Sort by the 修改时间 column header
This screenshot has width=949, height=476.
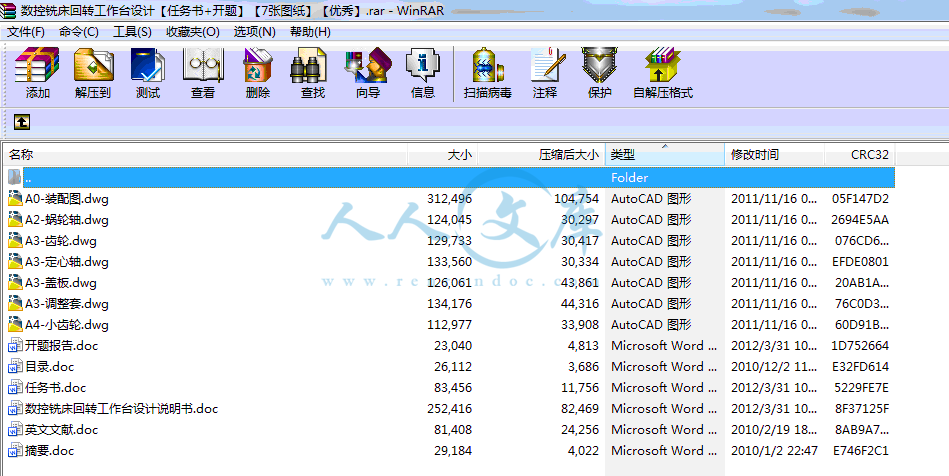tap(775, 154)
